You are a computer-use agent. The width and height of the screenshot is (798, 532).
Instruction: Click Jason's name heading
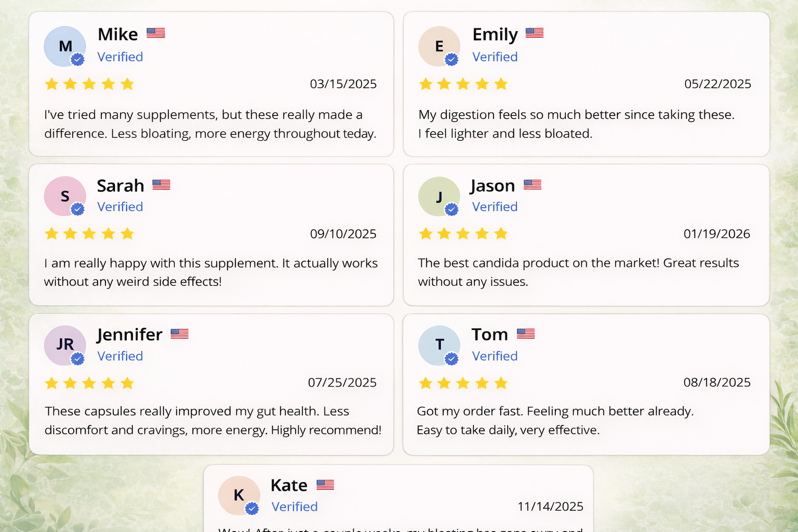[493, 185]
